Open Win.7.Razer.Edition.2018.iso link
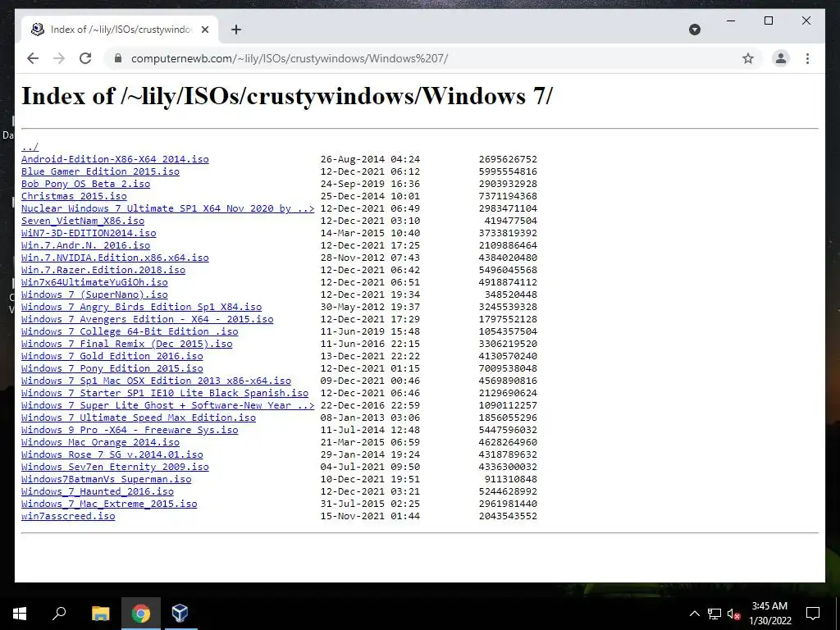This screenshot has width=840, height=630. click(x=103, y=270)
